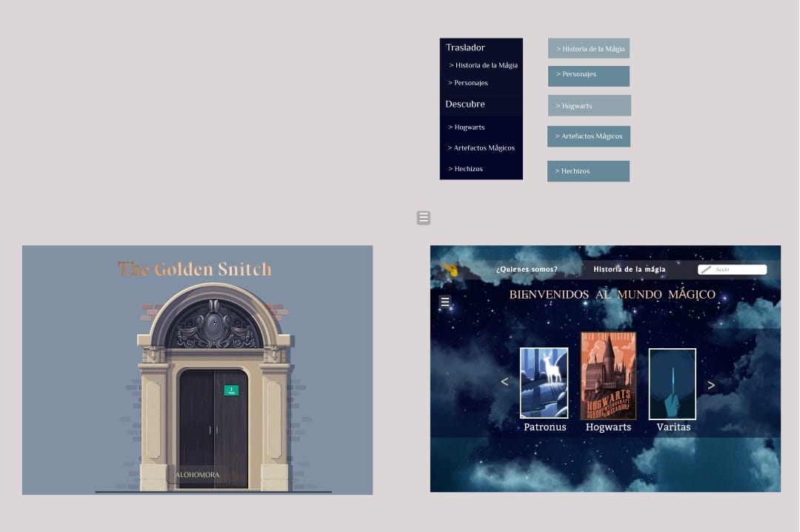Click the ALOHOMORA button on the door
This screenshot has height=532, width=800.
(198, 475)
